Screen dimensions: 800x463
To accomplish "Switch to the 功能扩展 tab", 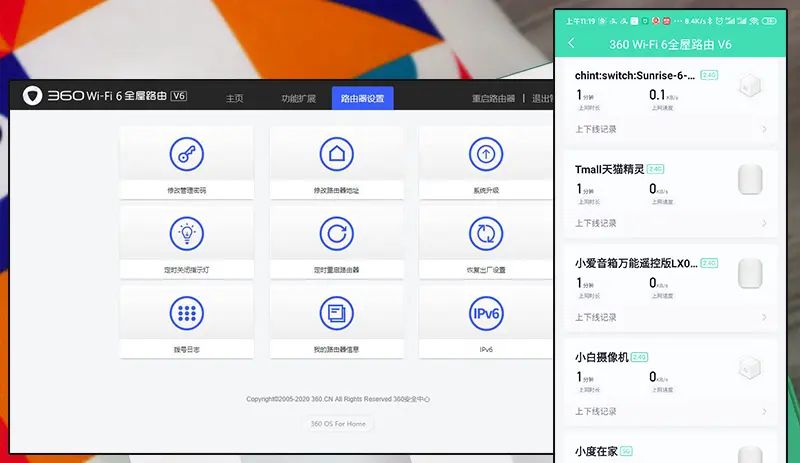I will coord(299,99).
